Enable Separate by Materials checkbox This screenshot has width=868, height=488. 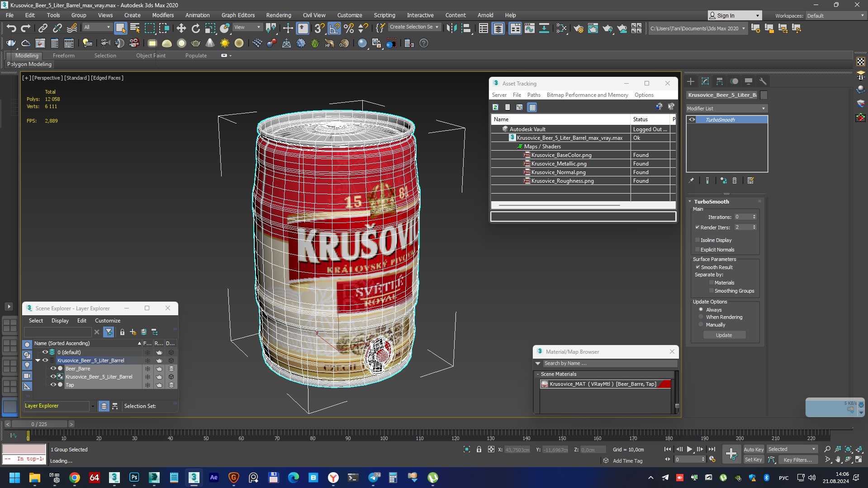[711, 283]
